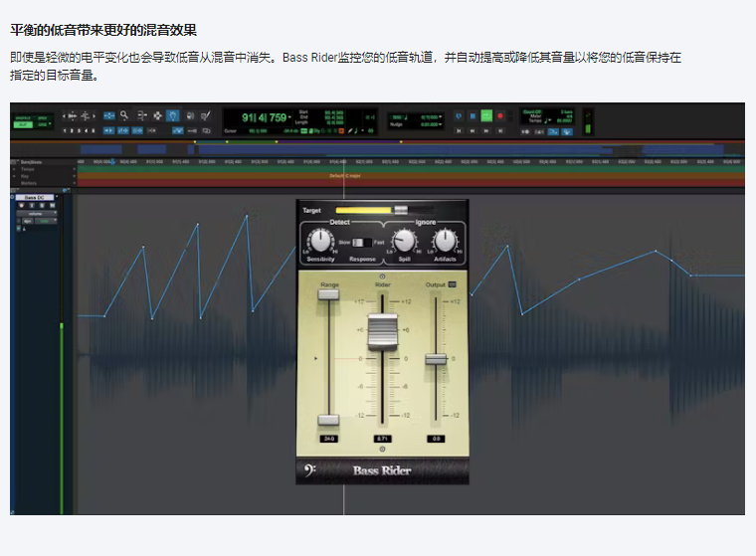Click the transport Stop button
The image size is (756, 556).
tap(472, 116)
